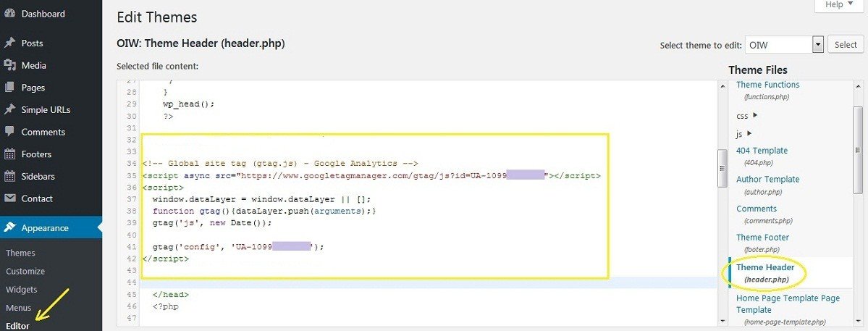The image size is (868, 331).
Task: Click the Sidebars grid icon
Action: point(9,176)
